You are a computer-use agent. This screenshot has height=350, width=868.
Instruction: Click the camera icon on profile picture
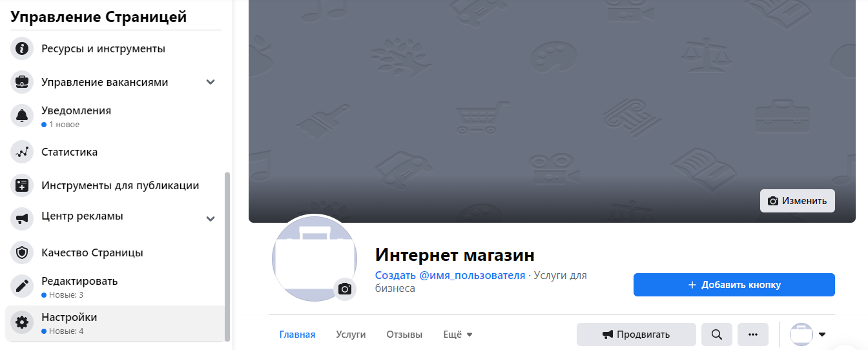(345, 289)
